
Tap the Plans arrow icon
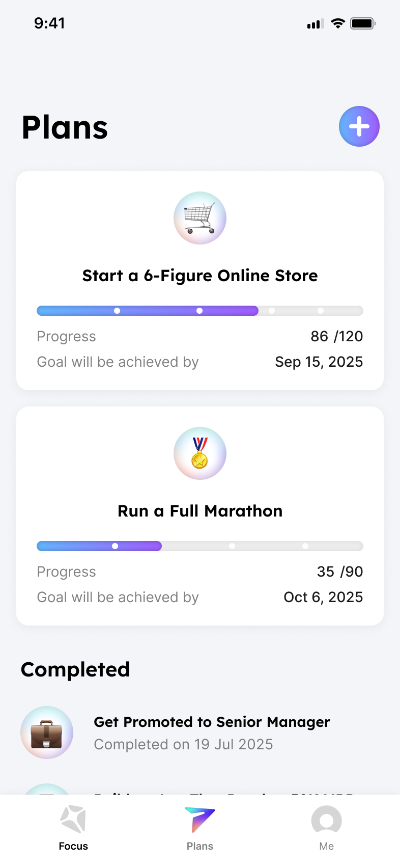pyautogui.click(x=200, y=819)
